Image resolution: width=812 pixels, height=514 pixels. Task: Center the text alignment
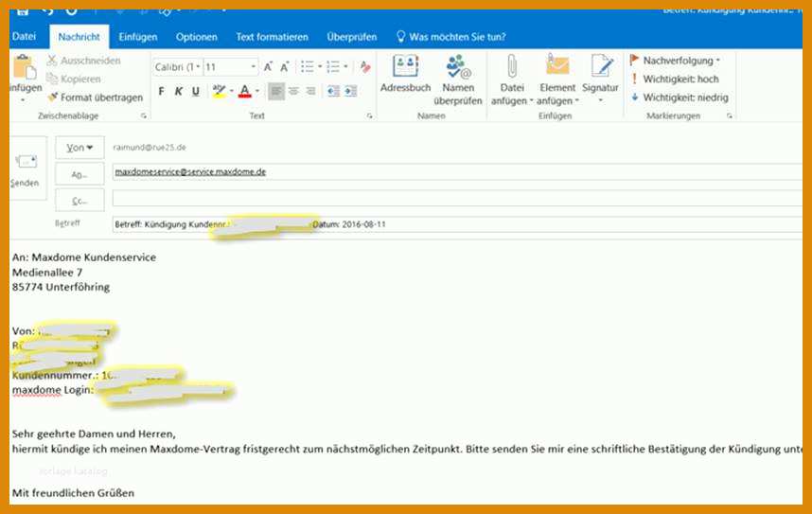tap(293, 91)
